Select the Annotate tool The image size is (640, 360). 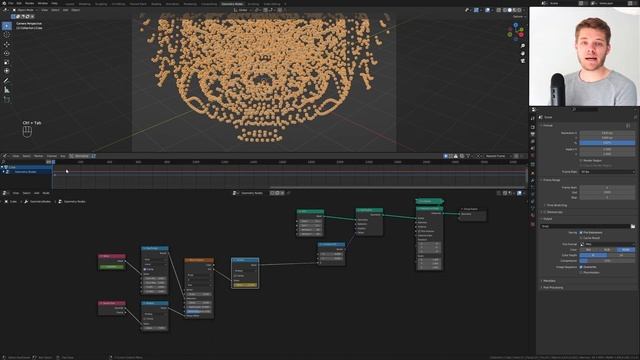pyautogui.click(x=7, y=80)
